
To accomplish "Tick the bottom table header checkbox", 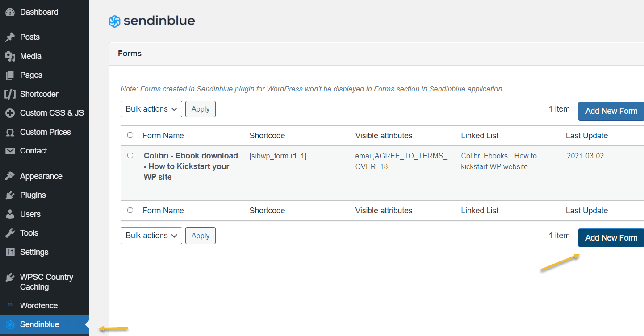I will (x=130, y=210).
